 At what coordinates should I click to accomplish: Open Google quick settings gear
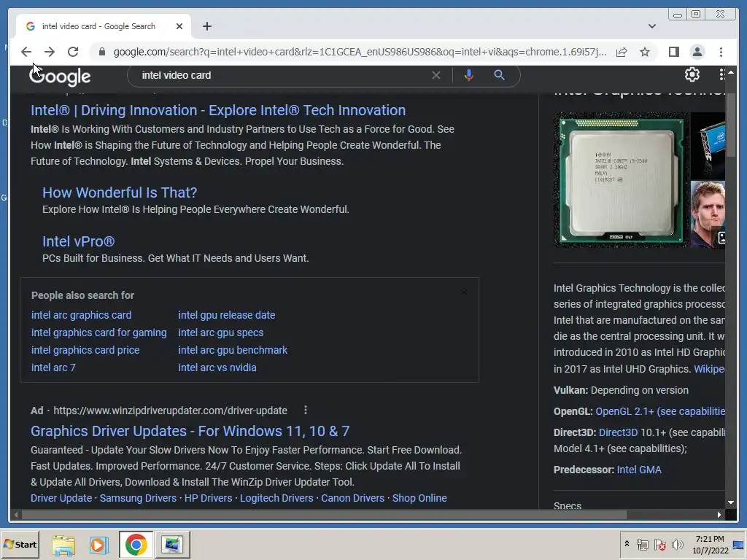[x=692, y=75]
